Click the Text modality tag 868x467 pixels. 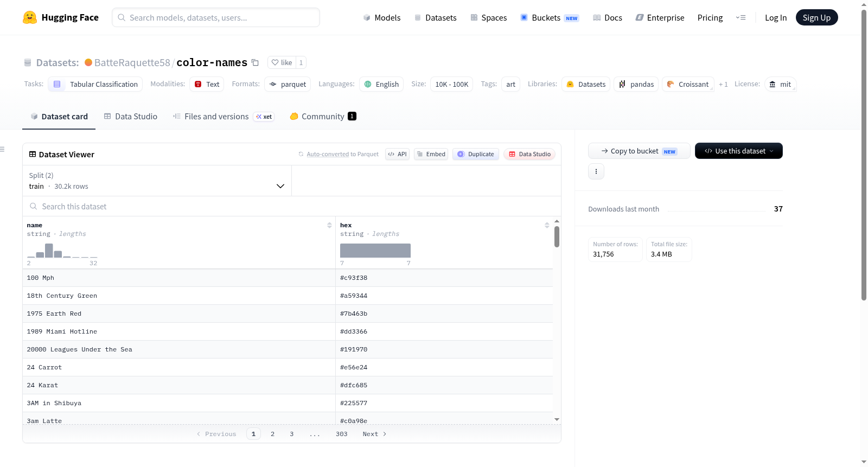point(207,84)
